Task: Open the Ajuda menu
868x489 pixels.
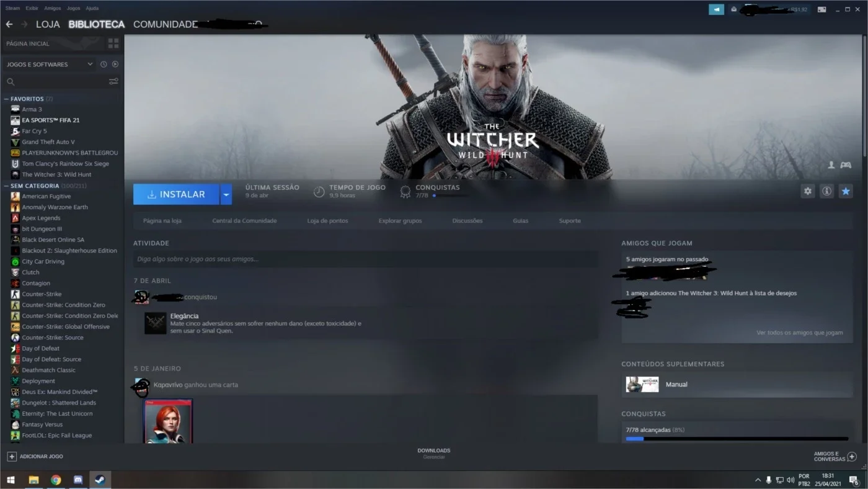Action: point(92,9)
